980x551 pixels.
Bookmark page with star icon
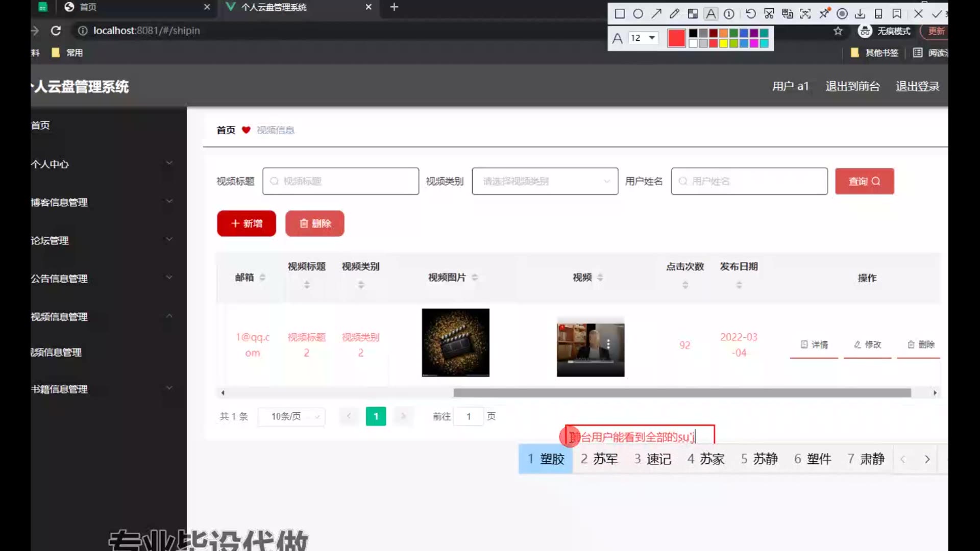838,31
